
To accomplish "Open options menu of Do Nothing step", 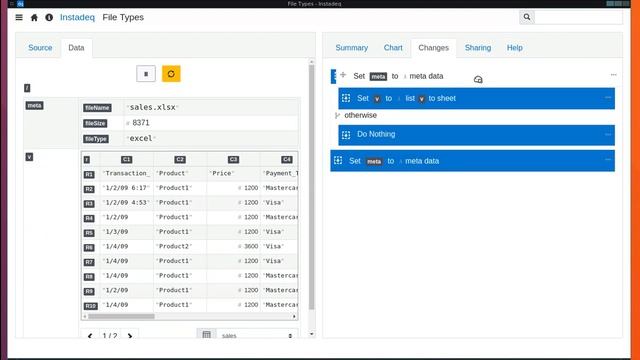I will pos(608,134).
